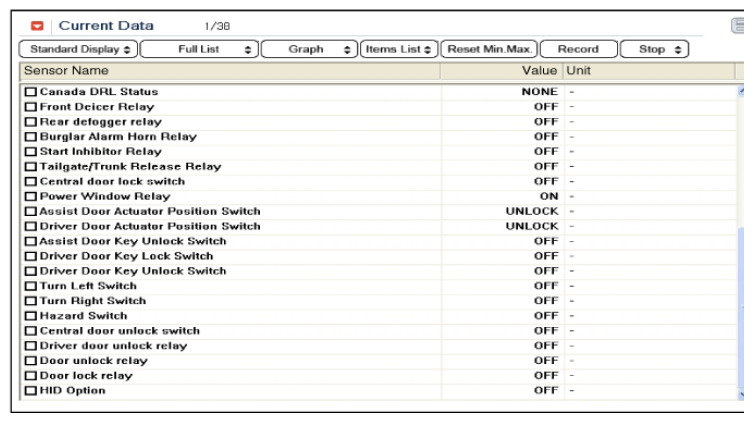Tick the Driver door unlock relay checkbox

[31, 346]
